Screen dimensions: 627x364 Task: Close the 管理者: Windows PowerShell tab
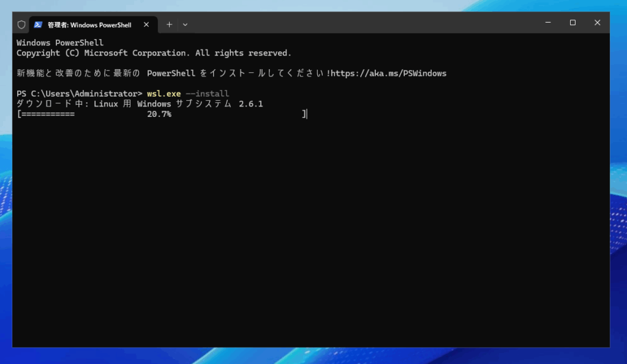146,24
